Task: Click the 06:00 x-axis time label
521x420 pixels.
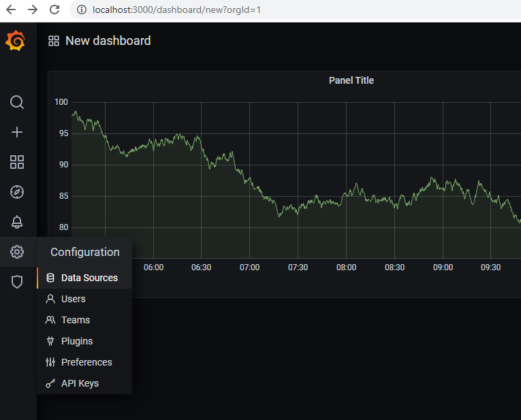Action: (153, 268)
